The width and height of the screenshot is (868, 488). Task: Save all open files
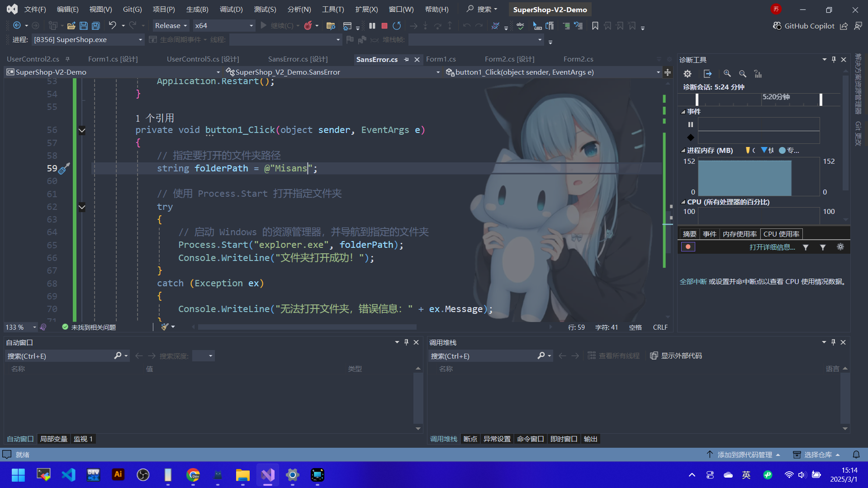coord(96,26)
